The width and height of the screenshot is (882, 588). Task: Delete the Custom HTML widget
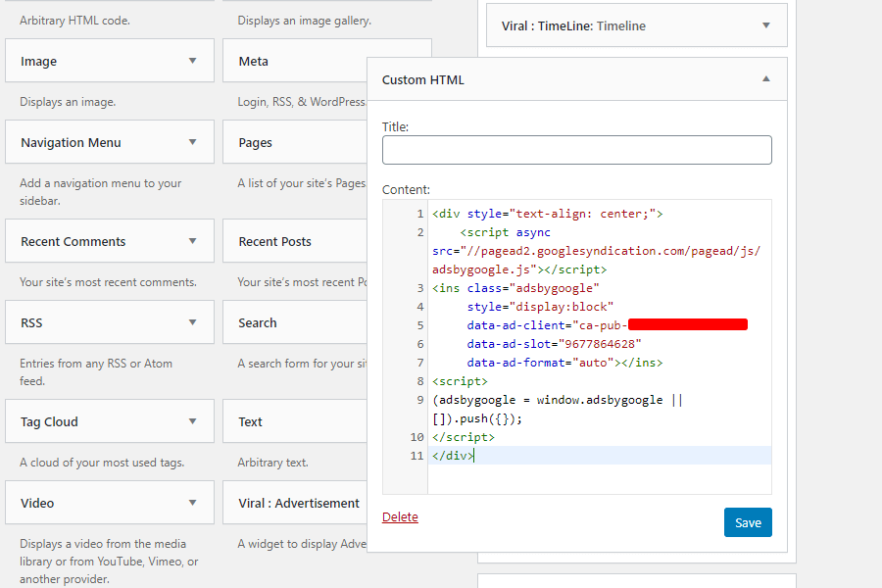400,517
